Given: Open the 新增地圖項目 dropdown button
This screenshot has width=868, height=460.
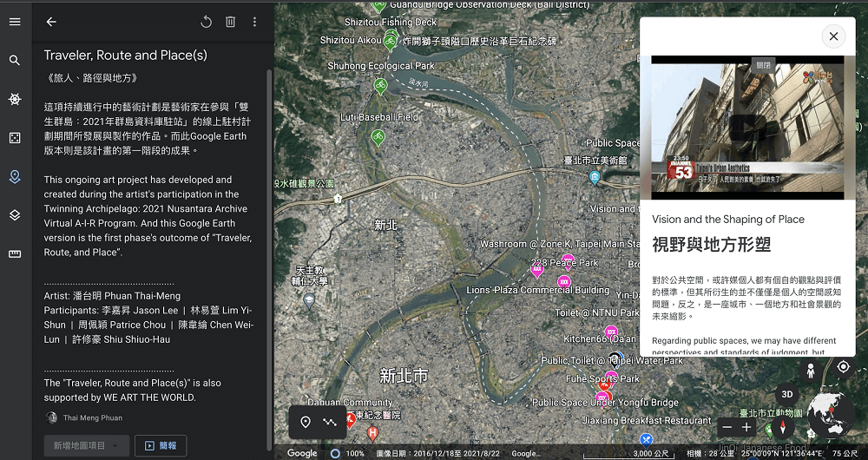Looking at the screenshot, I should pos(86,445).
